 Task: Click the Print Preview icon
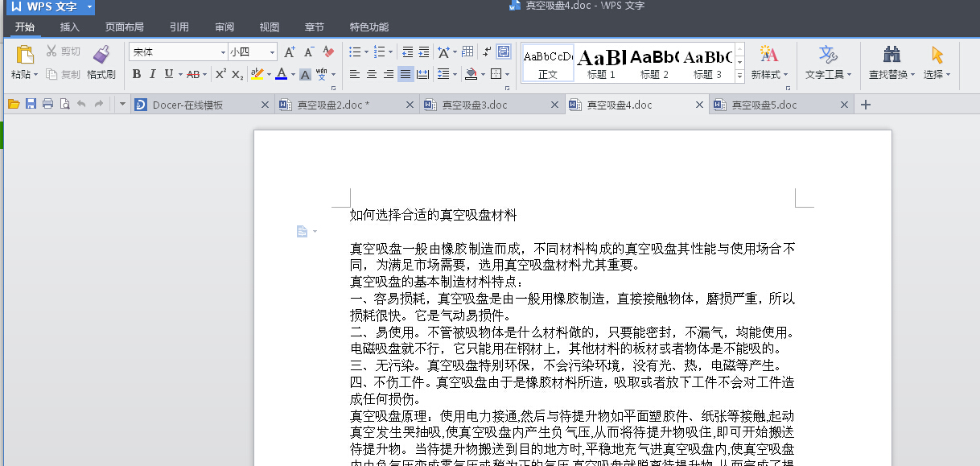(x=64, y=105)
